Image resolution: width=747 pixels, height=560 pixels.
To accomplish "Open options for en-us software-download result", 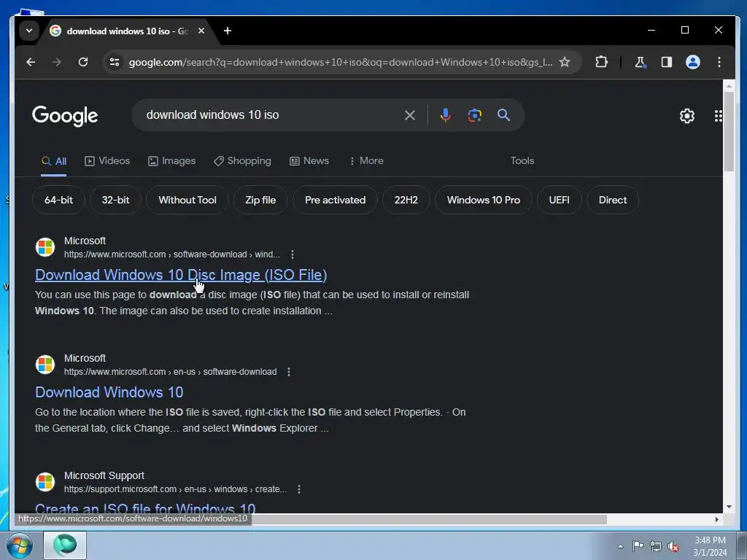I will click(x=289, y=372).
